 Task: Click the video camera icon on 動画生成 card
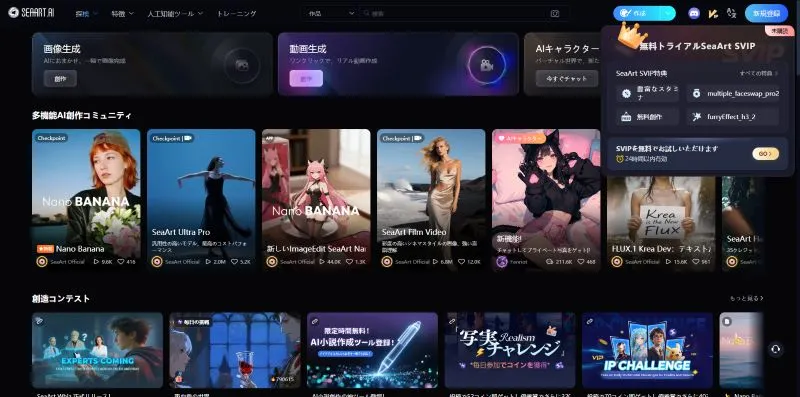pyautogui.click(x=486, y=65)
